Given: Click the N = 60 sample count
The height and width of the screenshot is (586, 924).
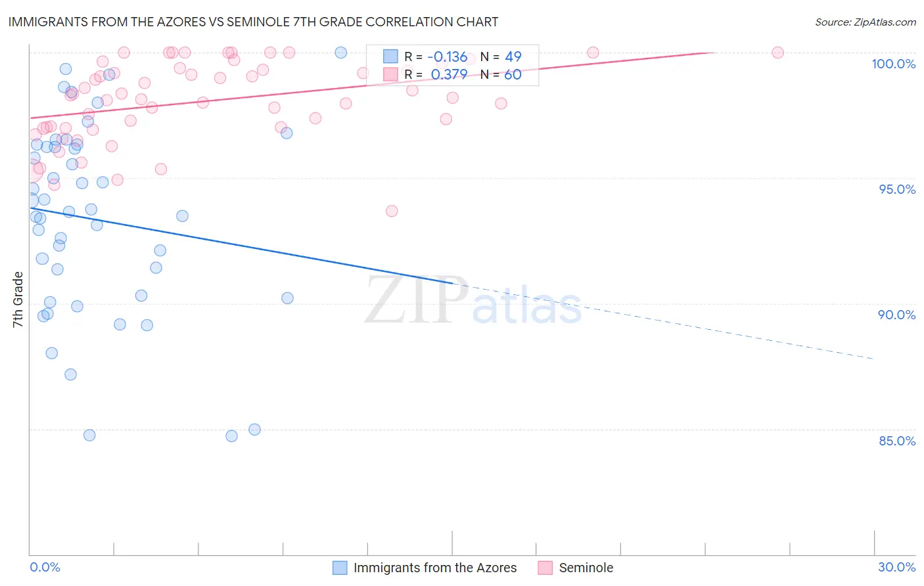Looking at the screenshot, I should [501, 74].
